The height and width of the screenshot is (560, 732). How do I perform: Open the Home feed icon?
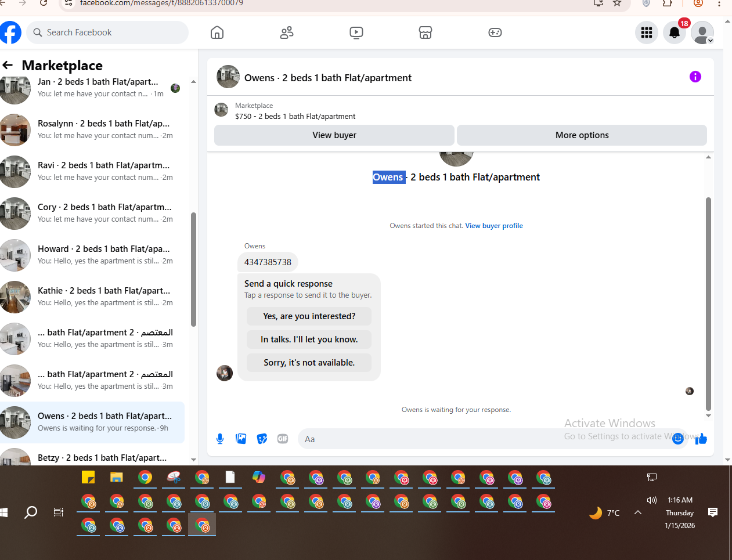(217, 32)
